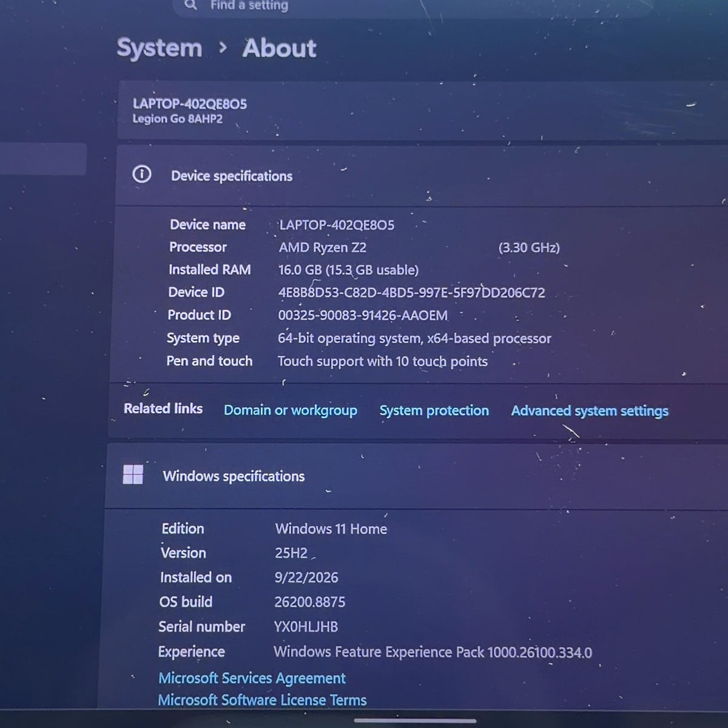This screenshot has width=728, height=728.
Task: Click the Windows logo icon
Action: 133,474
